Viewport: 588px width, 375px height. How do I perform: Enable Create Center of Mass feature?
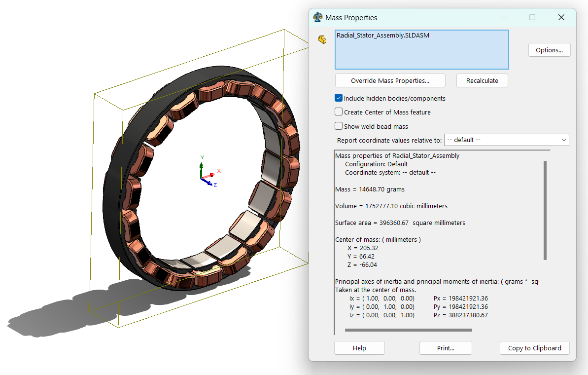point(339,112)
